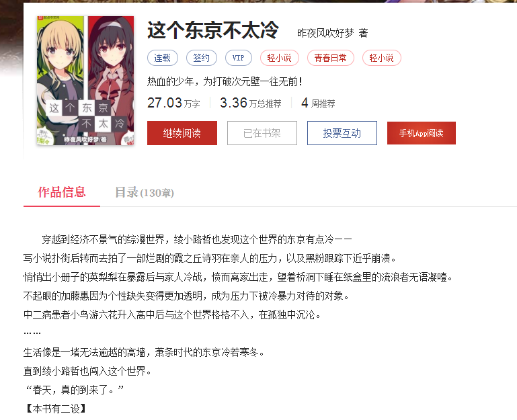Click 手机App阅读 button
The height and width of the screenshot is (420, 517).
422,133
